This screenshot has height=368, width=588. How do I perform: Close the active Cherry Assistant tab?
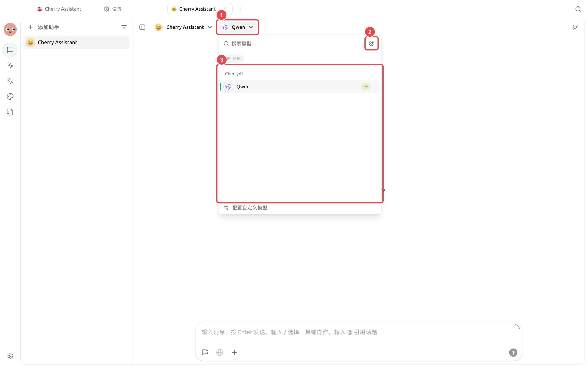pyautogui.click(x=225, y=9)
